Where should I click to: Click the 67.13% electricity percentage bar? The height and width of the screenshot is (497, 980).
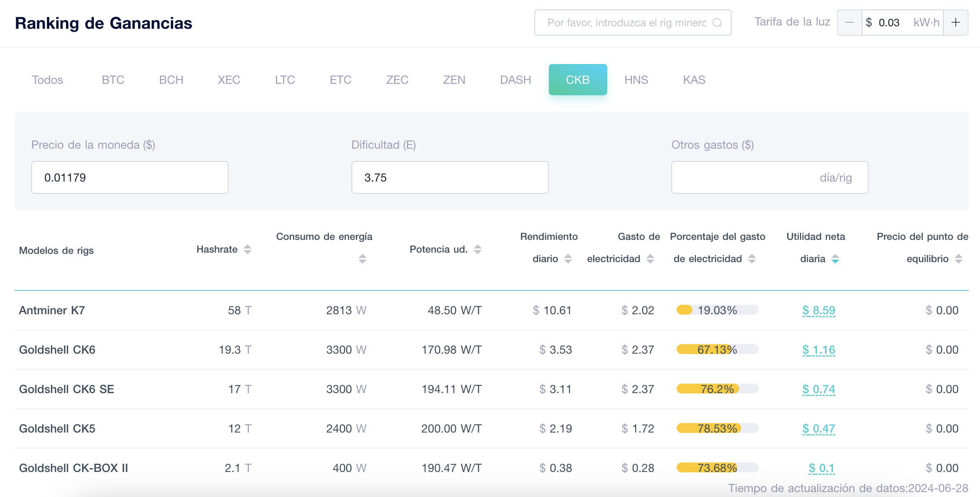[x=717, y=350]
